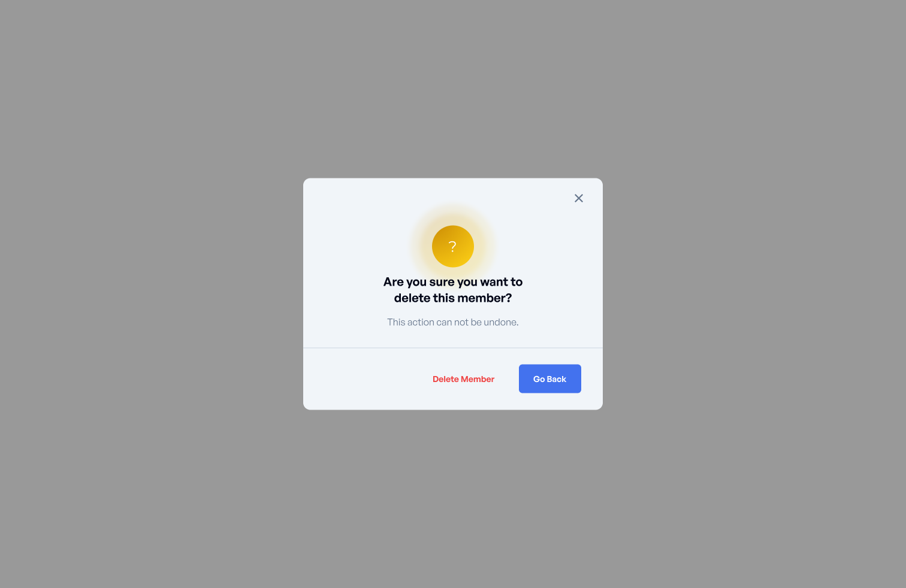Click the divider line above the footer buttons
This screenshot has height=588, width=906.
click(x=453, y=347)
